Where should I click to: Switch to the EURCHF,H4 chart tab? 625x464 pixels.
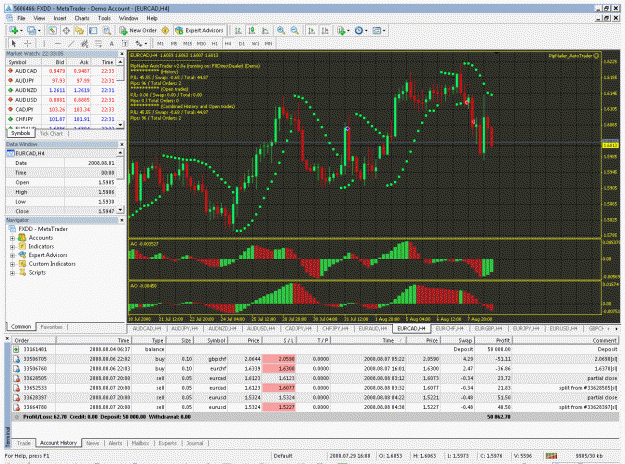click(x=450, y=328)
